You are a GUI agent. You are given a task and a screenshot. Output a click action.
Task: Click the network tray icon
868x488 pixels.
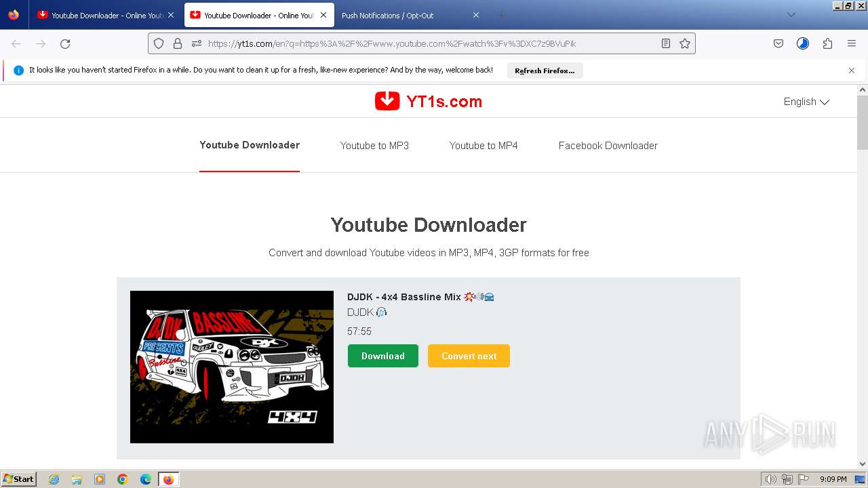point(787,479)
